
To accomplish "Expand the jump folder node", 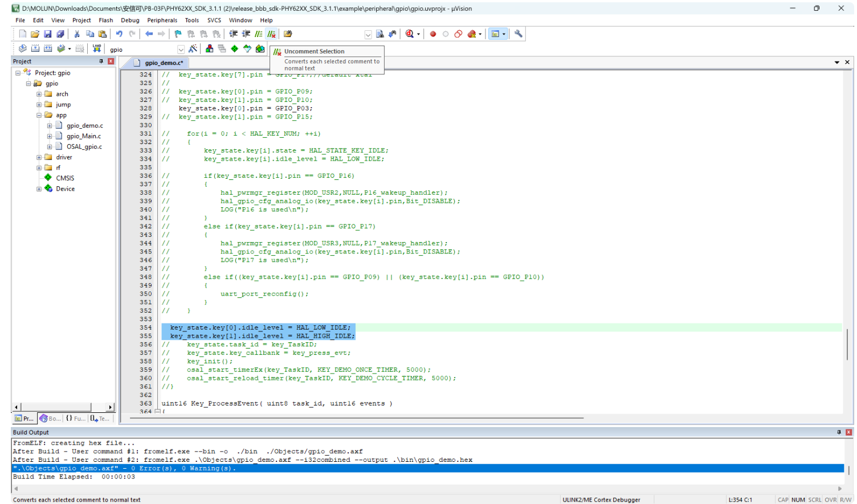I will tap(39, 105).
